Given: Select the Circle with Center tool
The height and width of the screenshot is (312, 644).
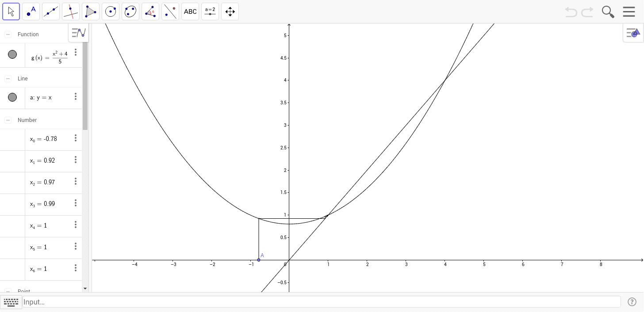Looking at the screenshot, I should click(x=110, y=11).
